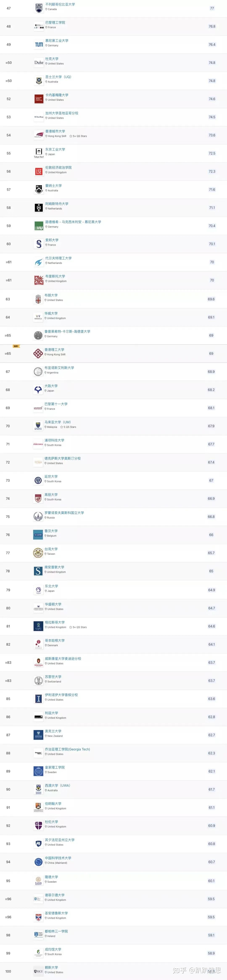The image size is (227, 980).
Task: Click the 5 QS Stars badge for 马来亚大学
Action: (x=68, y=427)
